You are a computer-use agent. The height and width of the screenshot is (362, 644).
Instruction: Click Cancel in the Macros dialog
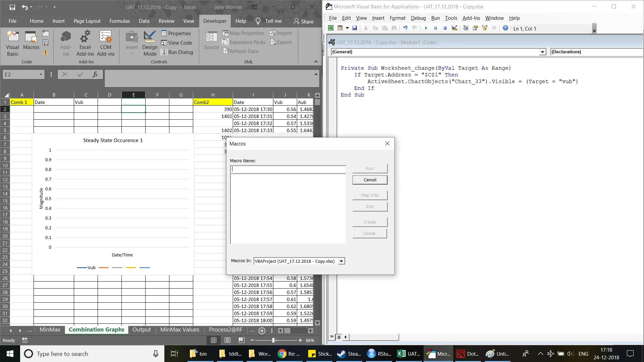coord(370,180)
